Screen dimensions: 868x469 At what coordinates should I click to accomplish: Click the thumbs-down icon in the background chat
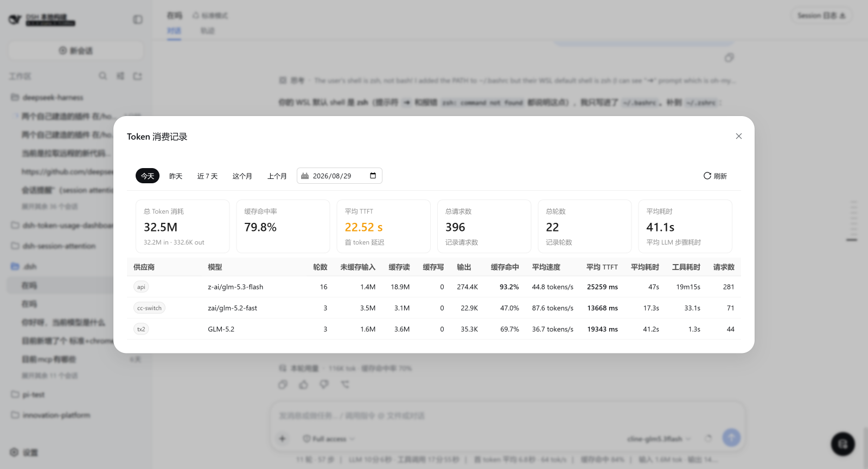point(324,384)
